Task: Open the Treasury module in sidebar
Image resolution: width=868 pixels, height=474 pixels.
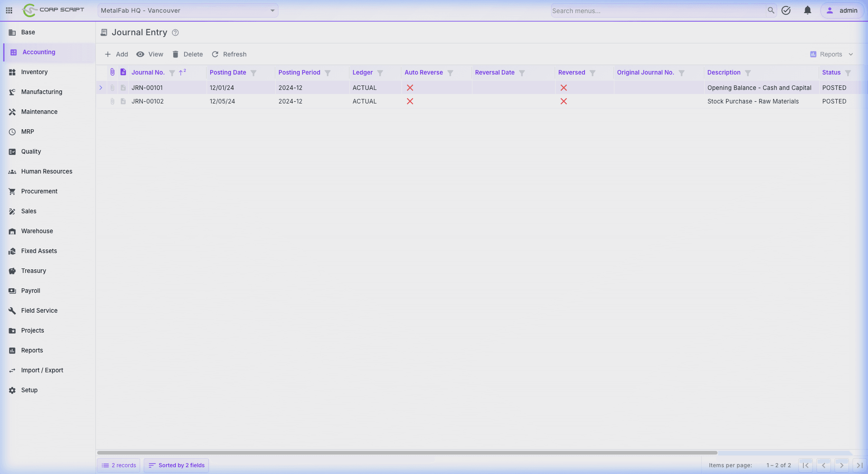Action: [x=34, y=271]
